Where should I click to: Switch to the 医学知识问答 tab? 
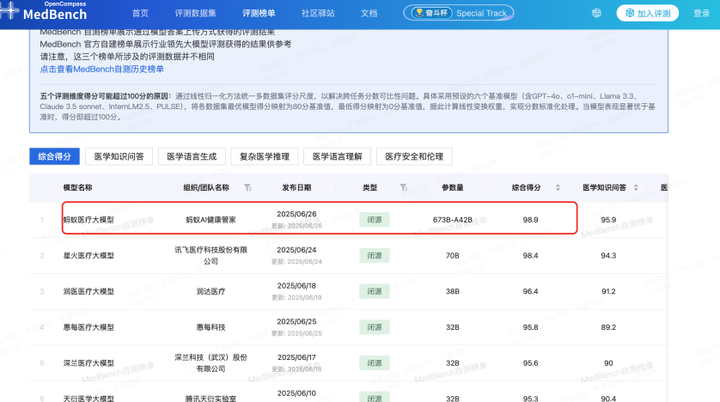tap(119, 157)
